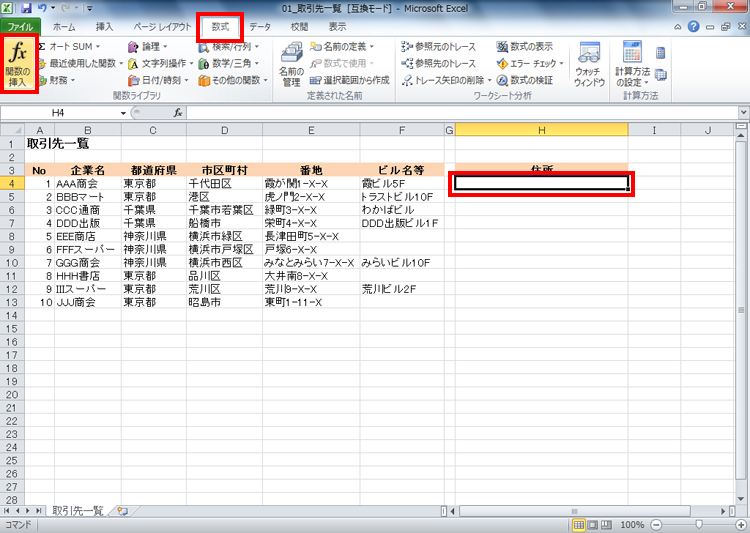Select column H header
This screenshot has height=533, width=750.
541,130
